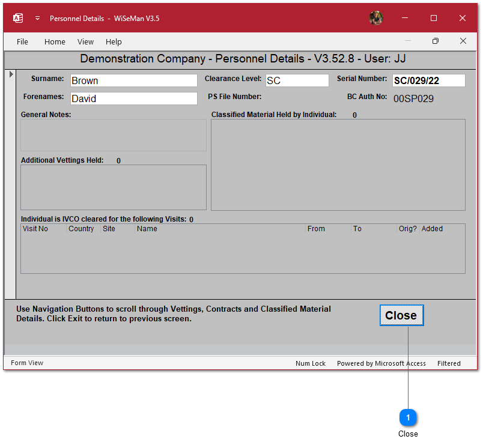Click the Filtered indicator in status bar
The height and width of the screenshot is (448, 483).
click(449, 363)
